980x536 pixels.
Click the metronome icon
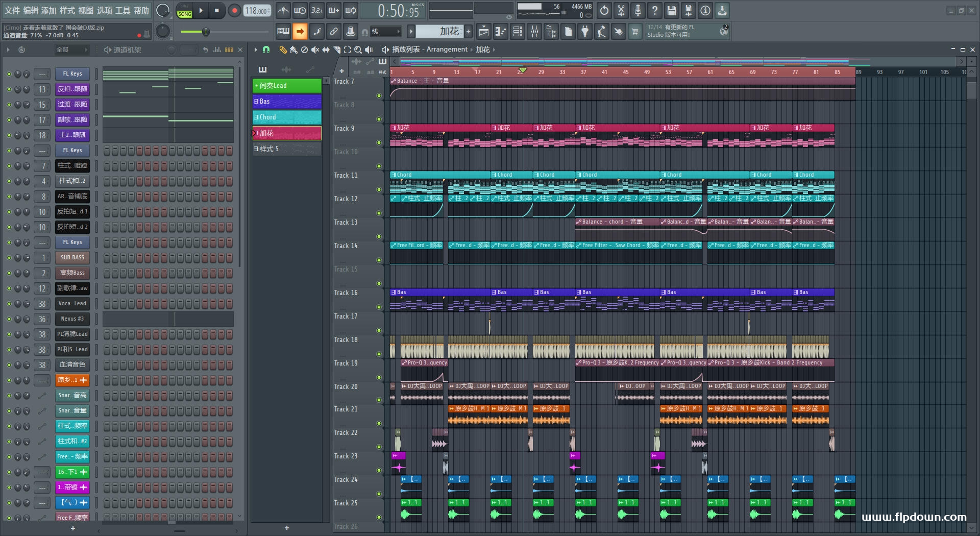pos(283,10)
